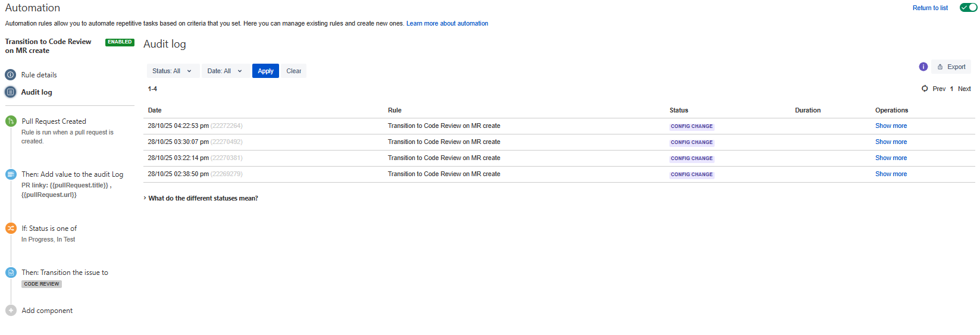Show more for 02:38:50 pm entry
The height and width of the screenshot is (335, 980).
tap(891, 174)
